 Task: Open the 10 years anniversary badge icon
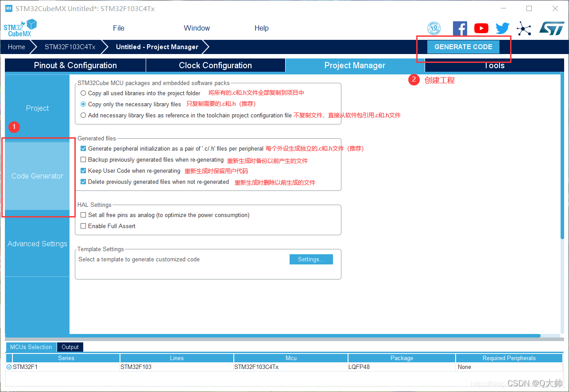pos(434,28)
